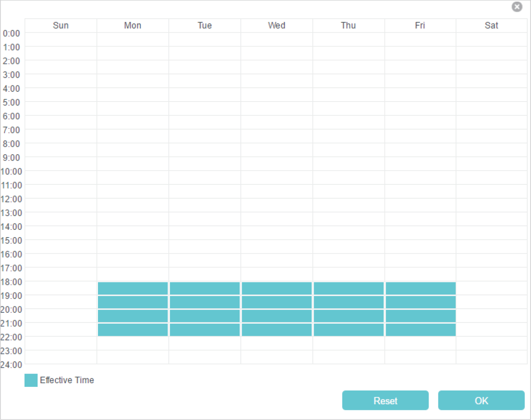The image size is (531, 420).
Task: Click the 18:00 row label
Action: tap(11, 282)
